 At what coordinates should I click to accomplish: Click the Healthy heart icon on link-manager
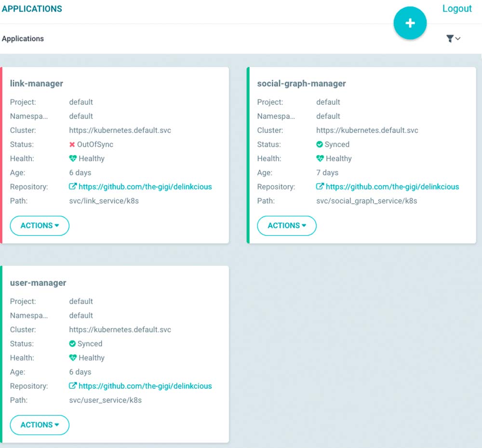(x=73, y=158)
